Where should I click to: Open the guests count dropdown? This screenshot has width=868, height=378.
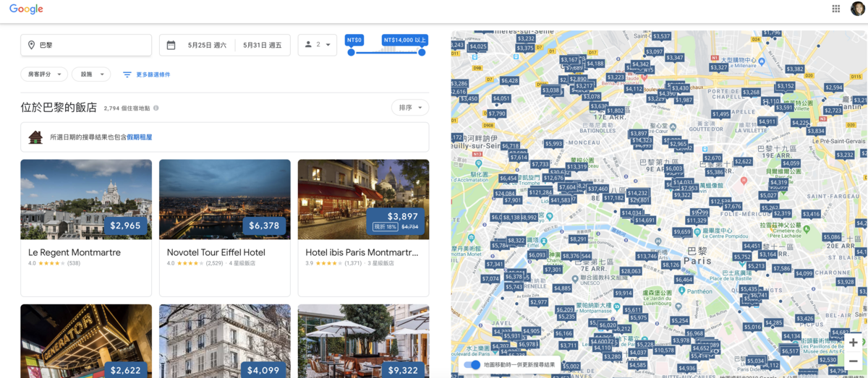point(317,45)
